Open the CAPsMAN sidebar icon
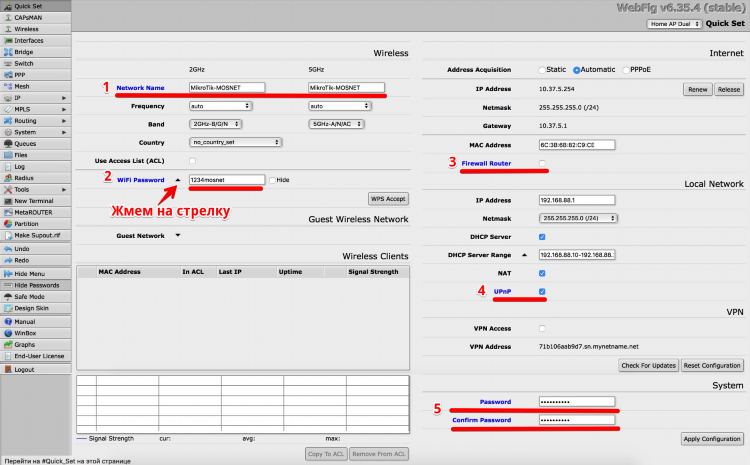 8,18
